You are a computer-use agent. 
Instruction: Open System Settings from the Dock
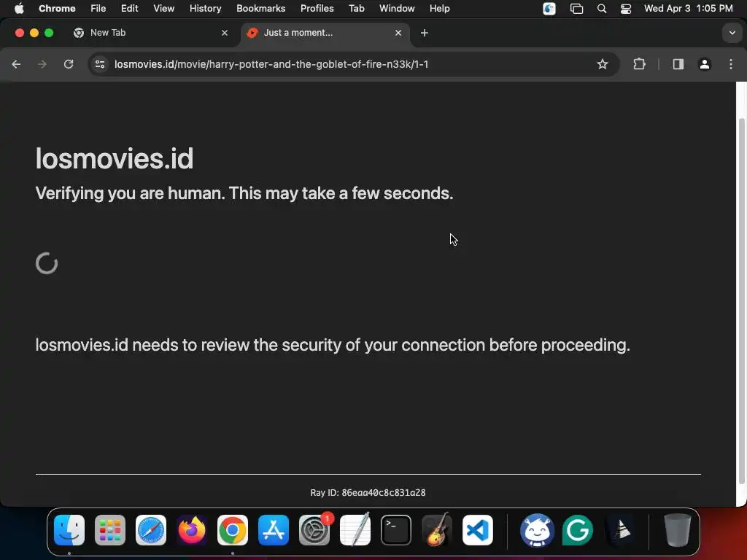314,530
